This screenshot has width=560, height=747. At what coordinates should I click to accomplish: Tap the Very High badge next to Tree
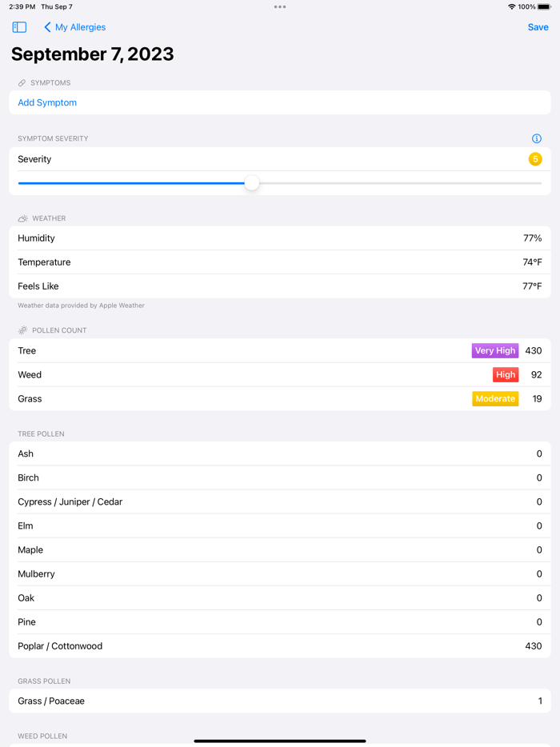point(494,350)
